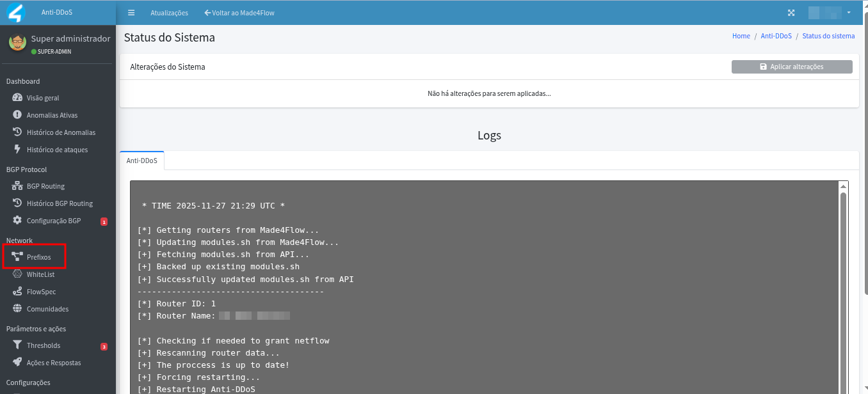Click the Aplicar alterações button
Viewport: 868px width, 394px height.
point(792,67)
